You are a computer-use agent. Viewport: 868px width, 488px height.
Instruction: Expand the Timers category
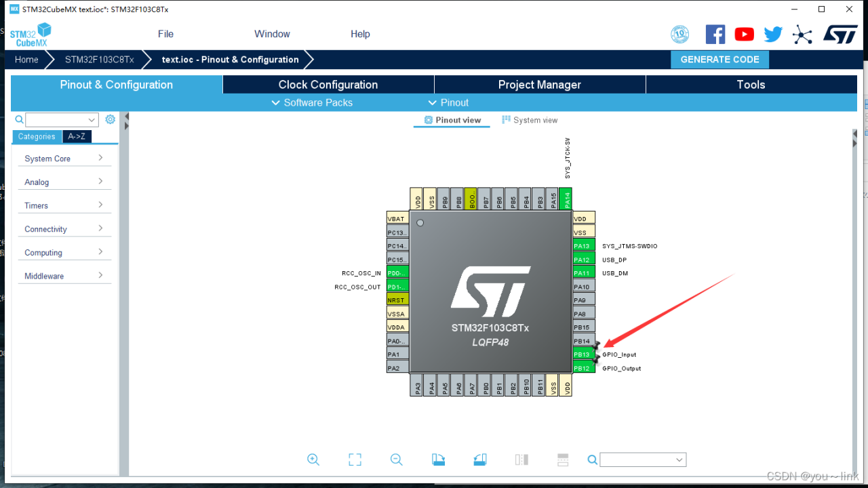click(x=64, y=205)
